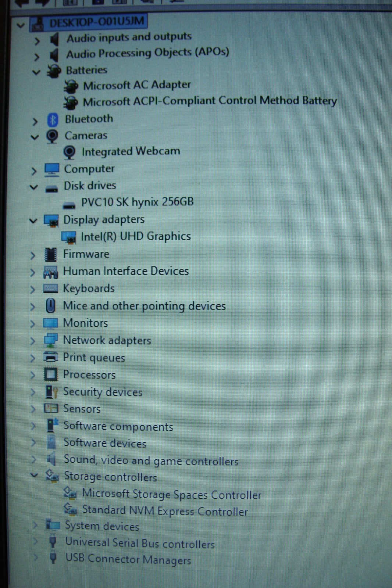Expand the Universal Serial Bus controllers node
This screenshot has height=588, width=392.
pyautogui.click(x=35, y=541)
